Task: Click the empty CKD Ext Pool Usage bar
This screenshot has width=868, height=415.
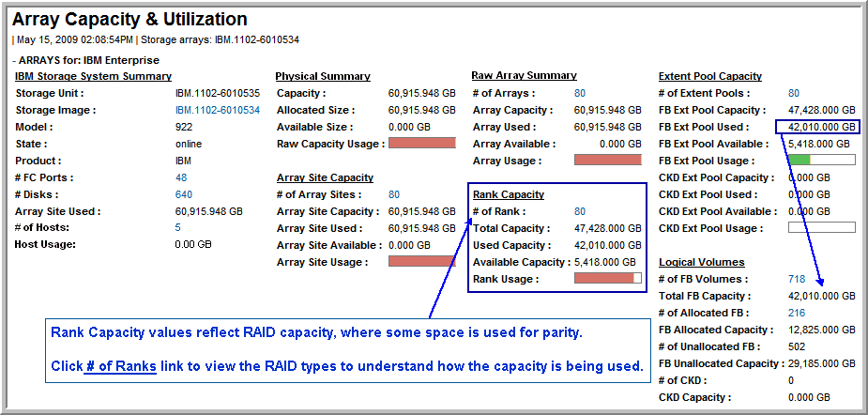Action: tap(821, 228)
